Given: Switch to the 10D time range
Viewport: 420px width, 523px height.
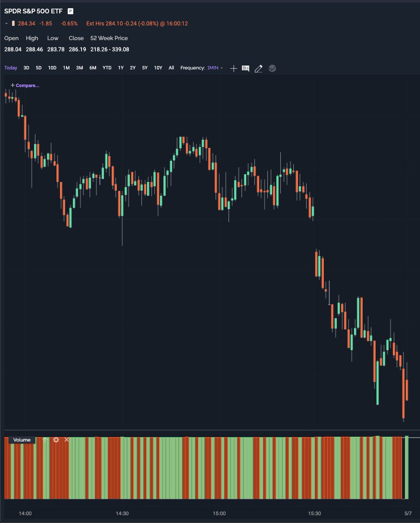Looking at the screenshot, I should (52, 68).
